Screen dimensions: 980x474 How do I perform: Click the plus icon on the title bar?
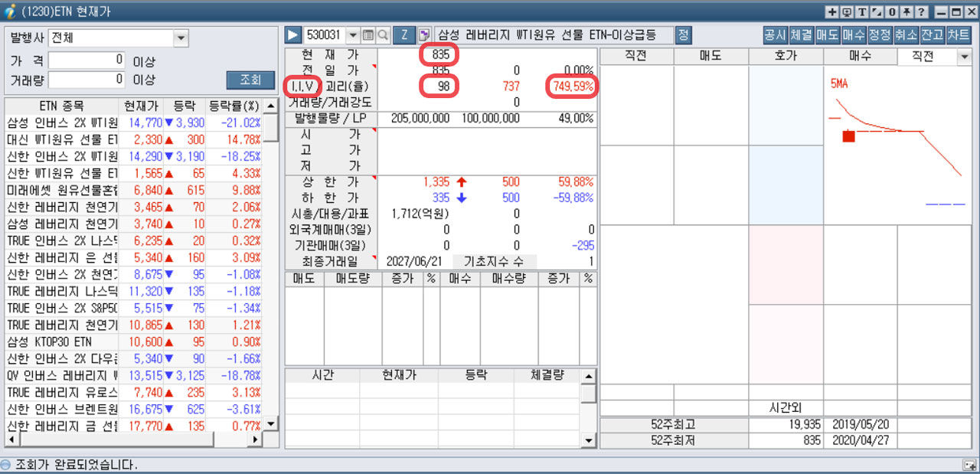(831, 12)
